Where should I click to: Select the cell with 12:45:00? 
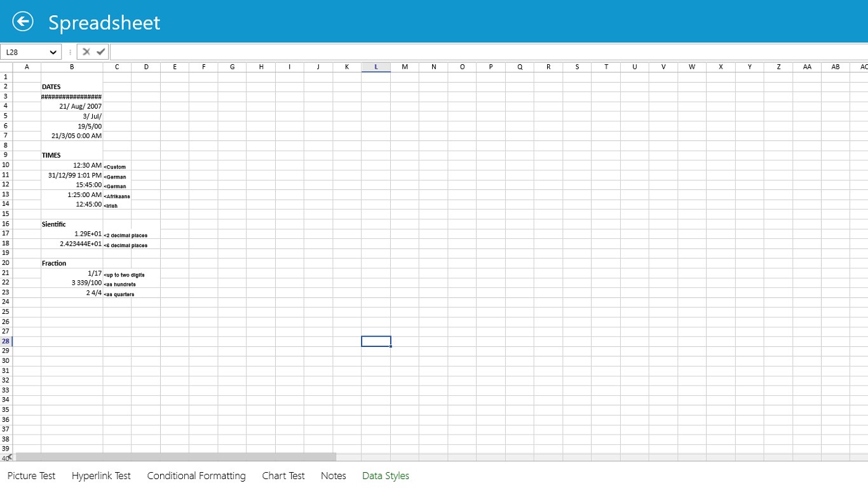pos(72,204)
